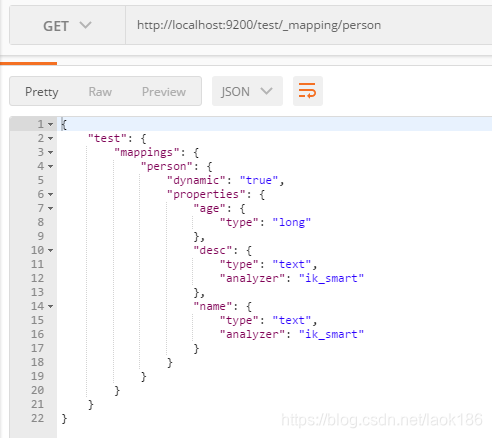Switch to the Pretty view tab
The width and height of the screenshot is (492, 438).
(42, 92)
